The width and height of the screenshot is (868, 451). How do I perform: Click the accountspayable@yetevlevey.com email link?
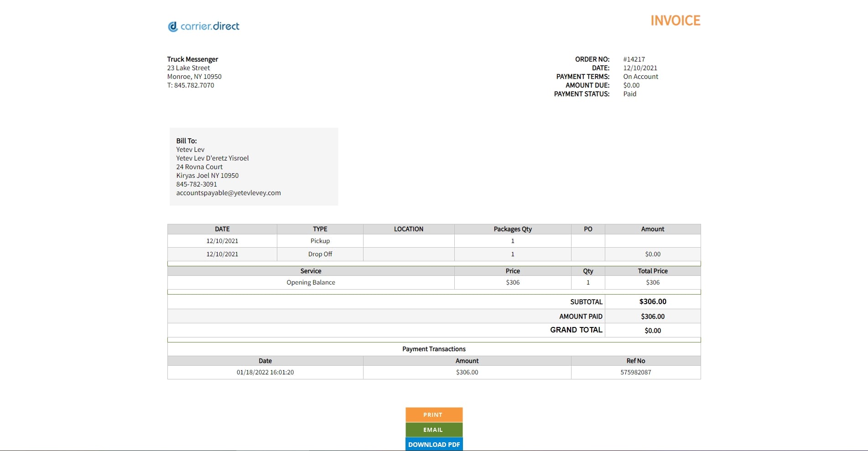(229, 192)
